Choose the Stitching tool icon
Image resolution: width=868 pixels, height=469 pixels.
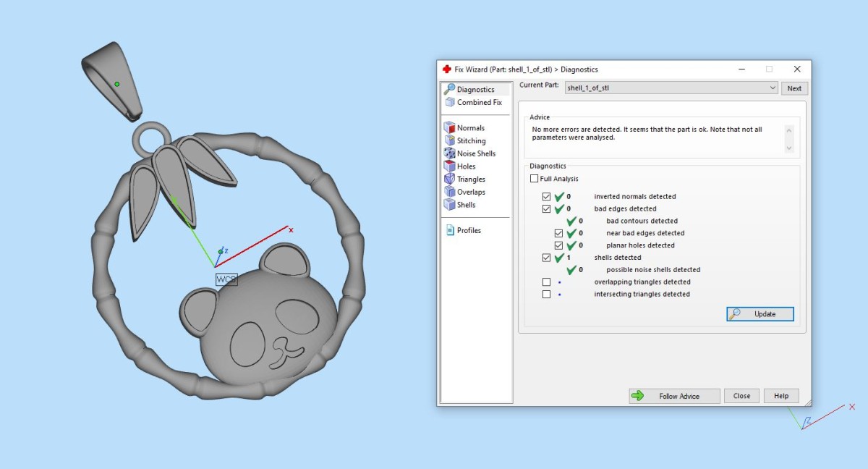click(449, 140)
